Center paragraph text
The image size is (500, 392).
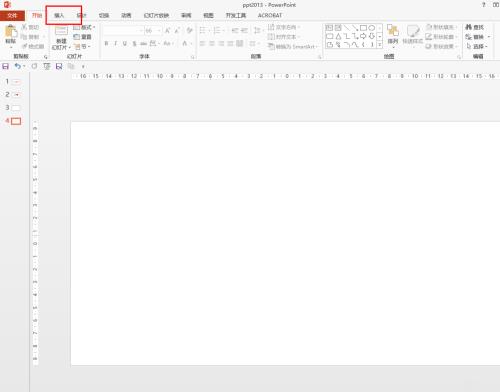(x=212, y=43)
